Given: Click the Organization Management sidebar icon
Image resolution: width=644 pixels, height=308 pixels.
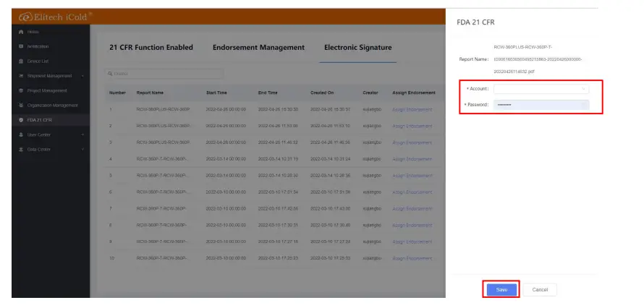Looking at the screenshot, I should [21, 106].
